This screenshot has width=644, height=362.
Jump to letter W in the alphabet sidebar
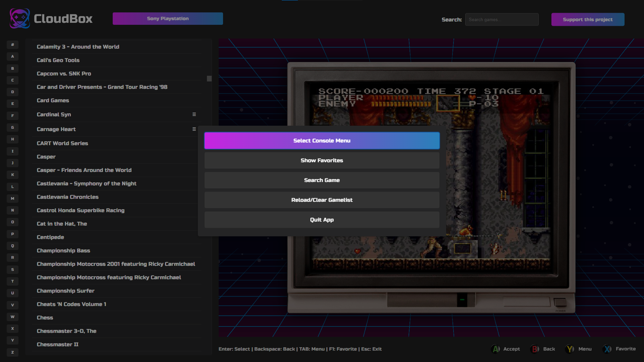point(12,317)
